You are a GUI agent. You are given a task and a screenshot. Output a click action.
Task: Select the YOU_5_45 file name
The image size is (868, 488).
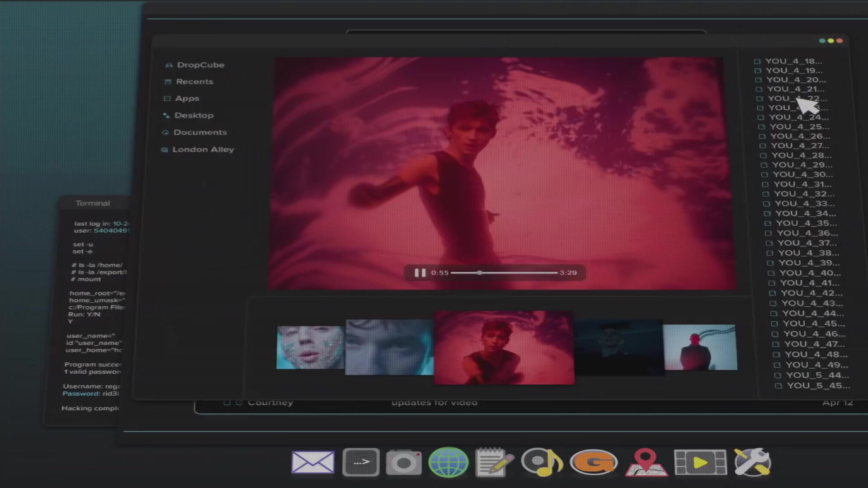(819, 386)
